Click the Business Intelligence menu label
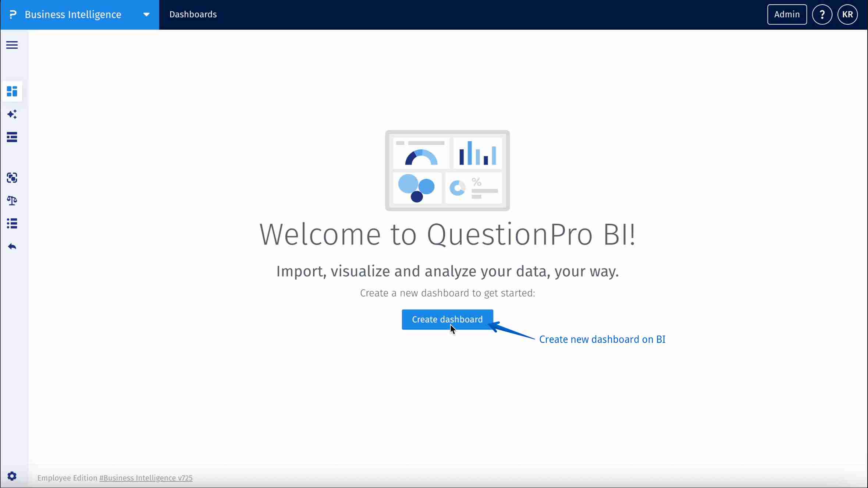This screenshot has height=488, width=868. point(72,14)
